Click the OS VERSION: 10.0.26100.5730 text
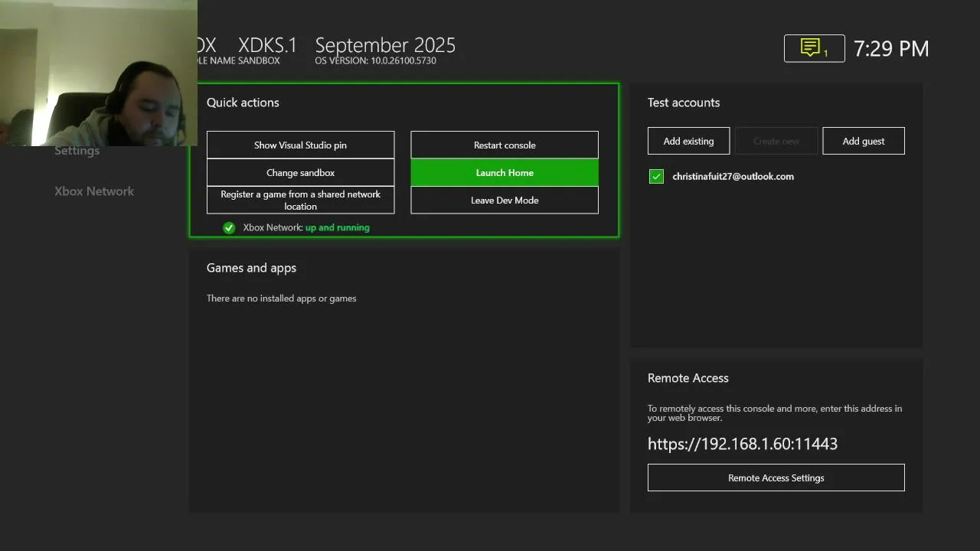Image resolution: width=980 pixels, height=551 pixels. tap(375, 60)
